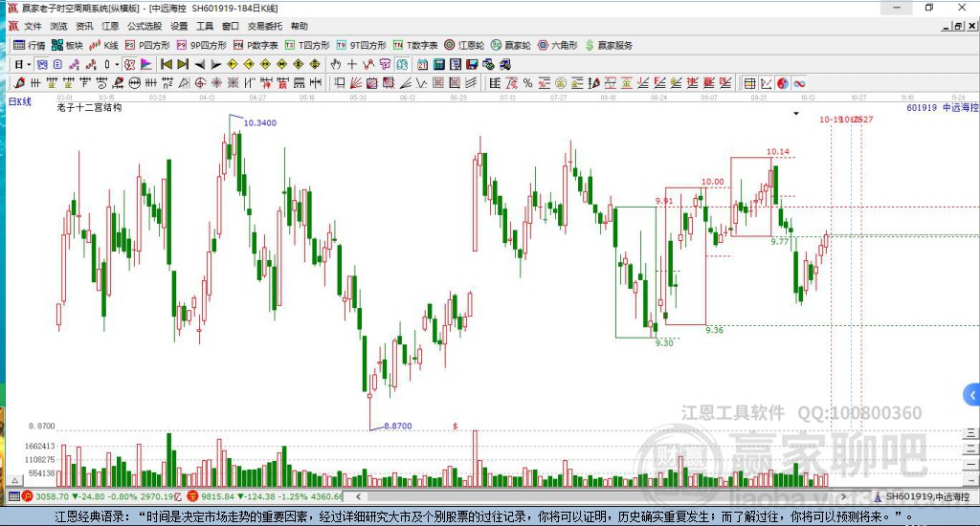Click the 老子十二宫结构 label
This screenshot has width=980, height=526.
89,107
